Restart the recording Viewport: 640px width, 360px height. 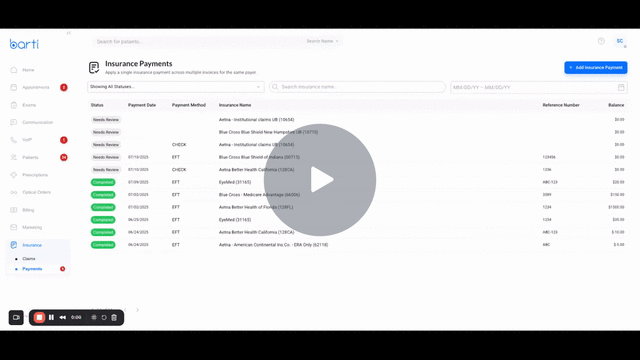tap(104, 318)
